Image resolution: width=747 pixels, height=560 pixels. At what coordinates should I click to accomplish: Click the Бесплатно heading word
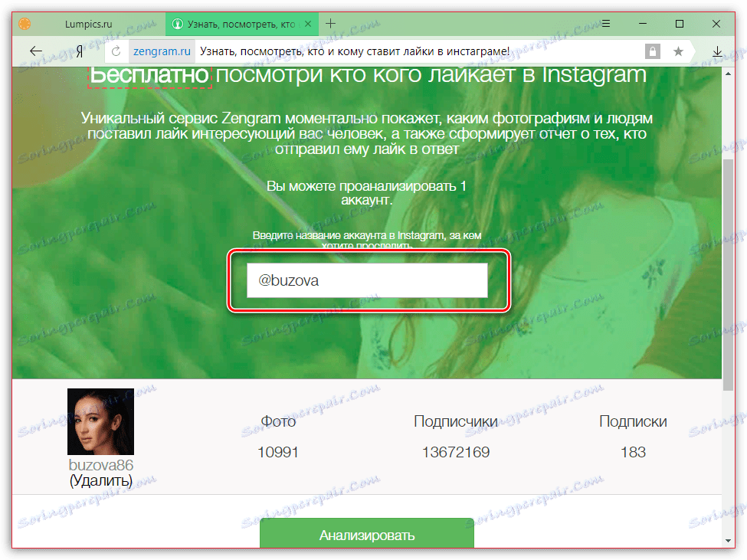149,75
